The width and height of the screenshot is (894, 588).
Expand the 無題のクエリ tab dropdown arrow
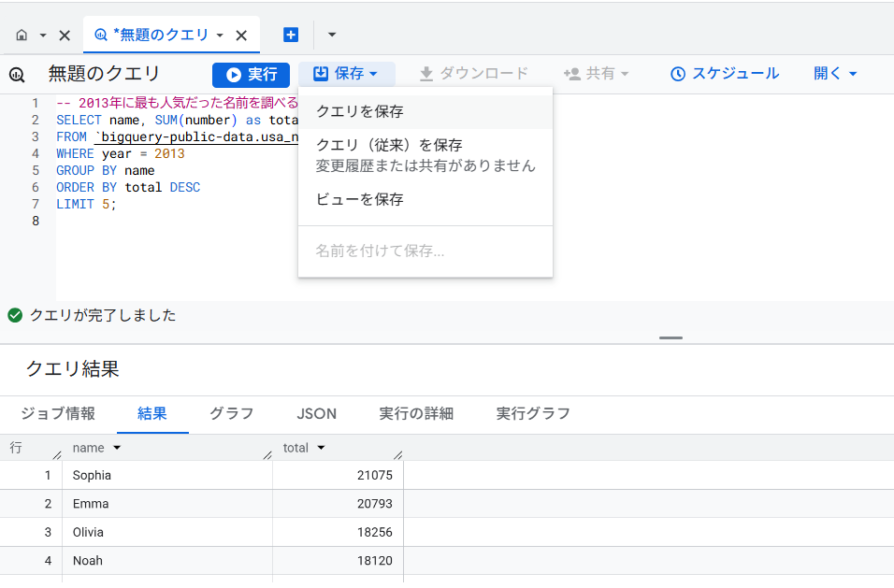220,36
